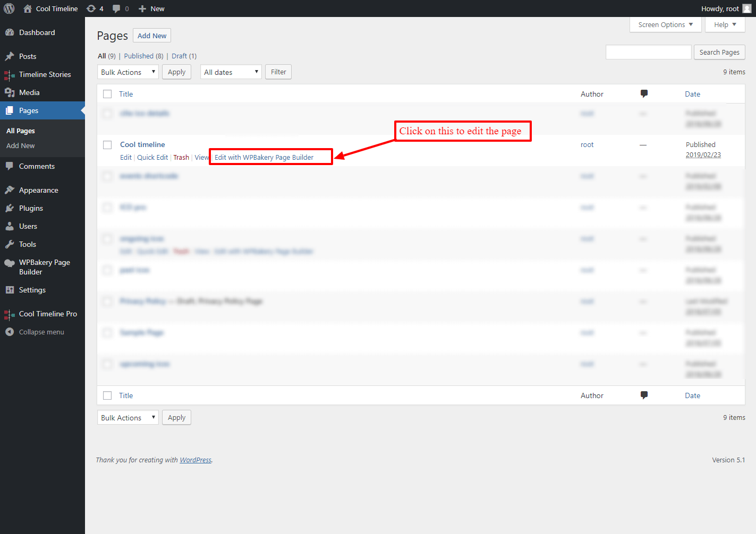
Task: Expand the Screen Options panel
Action: [665, 24]
